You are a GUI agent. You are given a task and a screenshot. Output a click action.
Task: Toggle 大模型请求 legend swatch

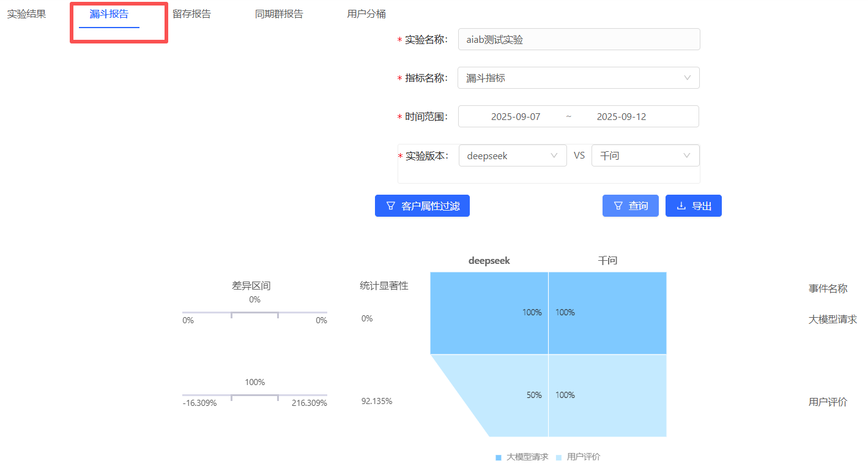point(499,457)
